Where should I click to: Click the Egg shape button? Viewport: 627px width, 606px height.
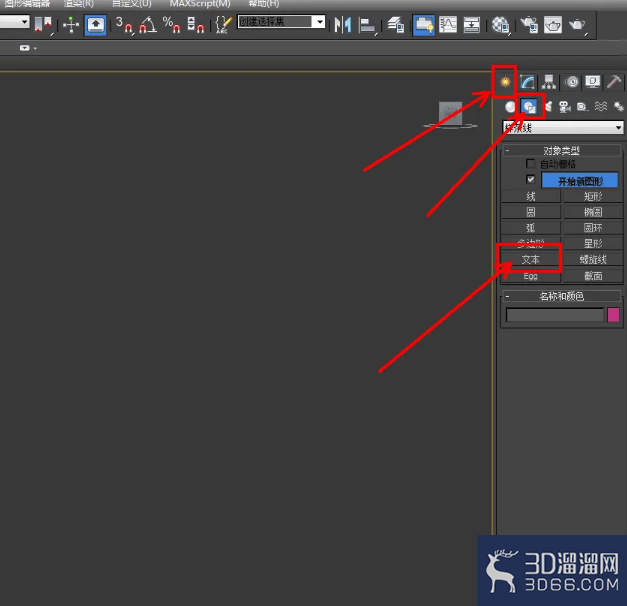point(531,276)
